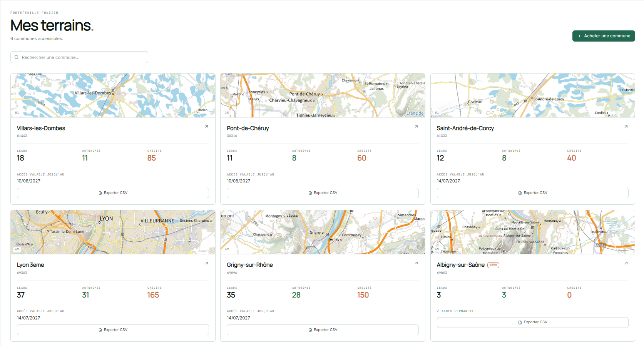Click the crédits value 40 for Saint-André-de-Corcy
644x346 pixels.
click(x=572, y=158)
